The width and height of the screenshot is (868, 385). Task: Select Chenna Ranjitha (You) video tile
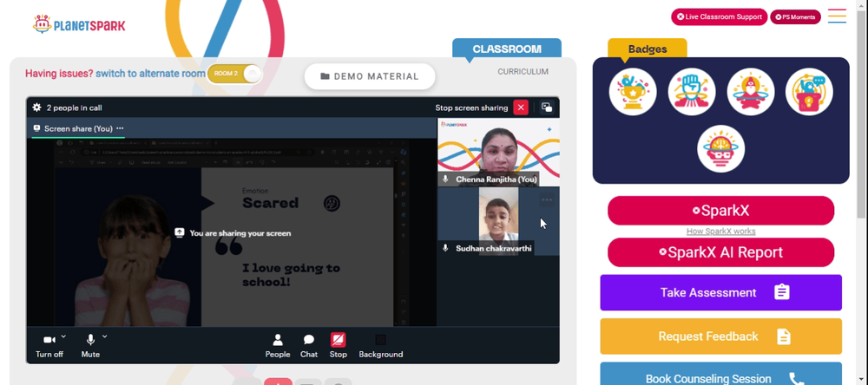point(498,152)
